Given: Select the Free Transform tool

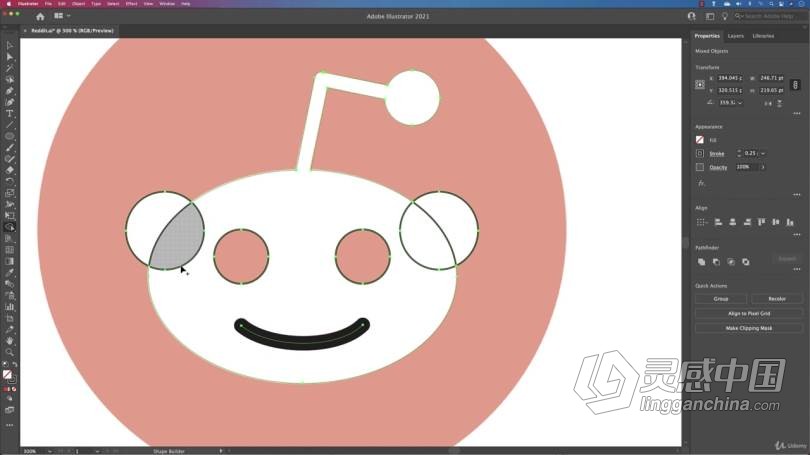Looking at the screenshot, I should click(9, 216).
